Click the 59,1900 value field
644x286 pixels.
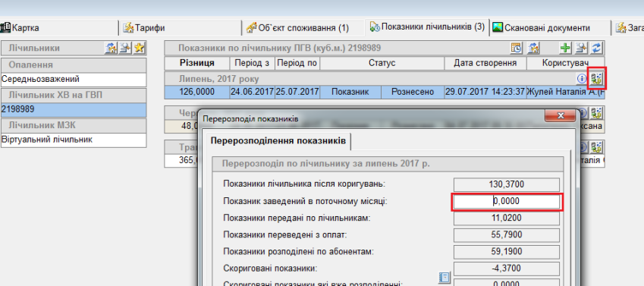507,252
